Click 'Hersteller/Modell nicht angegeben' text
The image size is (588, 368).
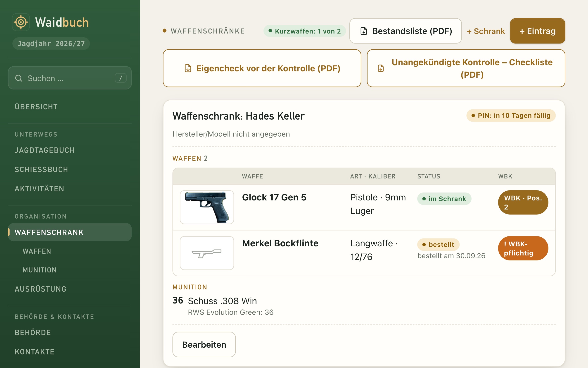point(231,134)
